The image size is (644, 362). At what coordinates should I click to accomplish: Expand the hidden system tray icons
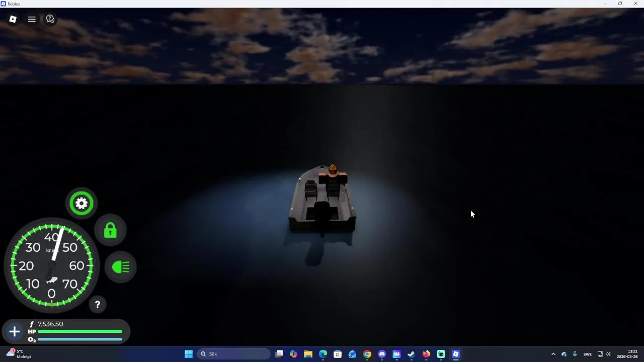[553, 354]
